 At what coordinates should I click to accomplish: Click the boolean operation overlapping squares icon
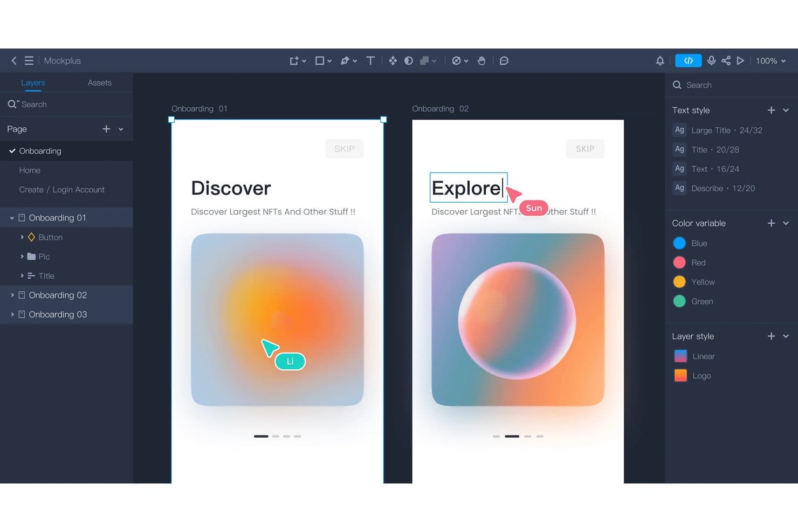pos(425,61)
